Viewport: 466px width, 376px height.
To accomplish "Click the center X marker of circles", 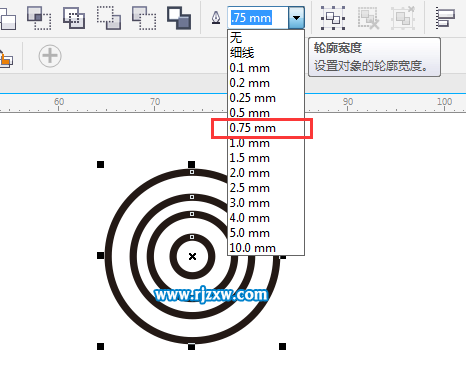I will coord(192,256).
